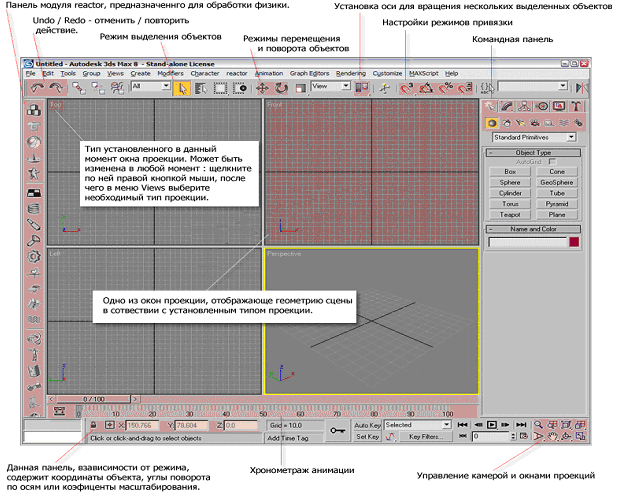
Task: Choose the Bind to Space Warp tool
Action: point(117,88)
